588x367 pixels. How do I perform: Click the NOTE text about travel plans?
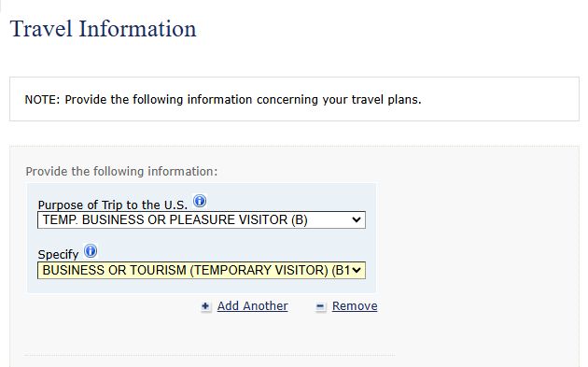tap(223, 99)
